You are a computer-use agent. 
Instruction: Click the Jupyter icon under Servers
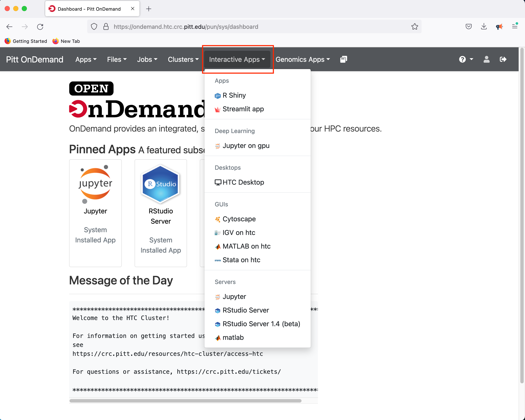click(218, 297)
